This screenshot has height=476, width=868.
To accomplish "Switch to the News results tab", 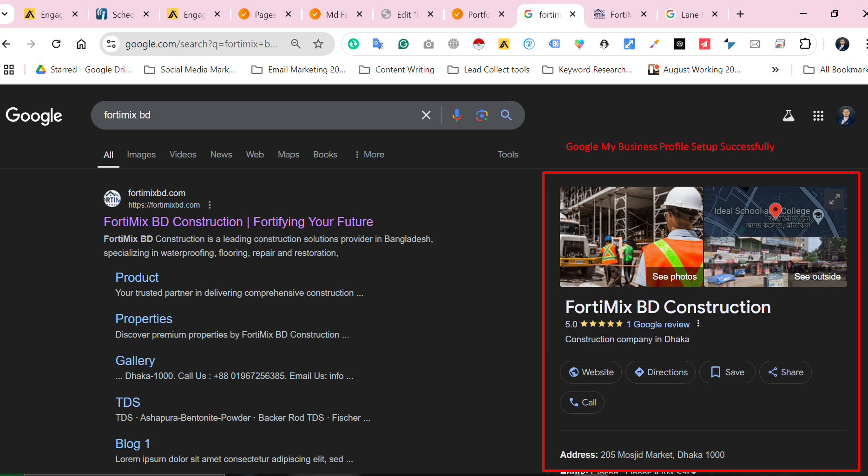I will (221, 155).
